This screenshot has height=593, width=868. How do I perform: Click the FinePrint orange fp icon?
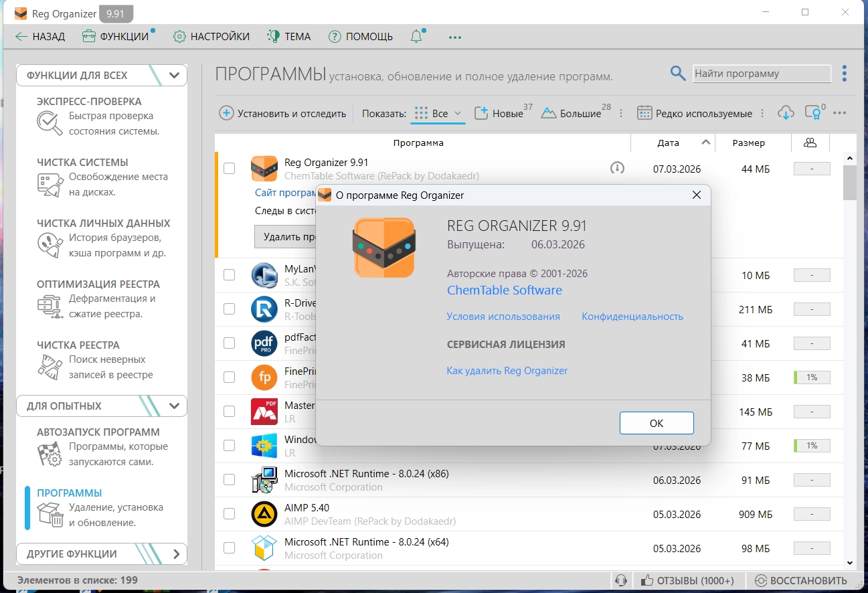264,377
